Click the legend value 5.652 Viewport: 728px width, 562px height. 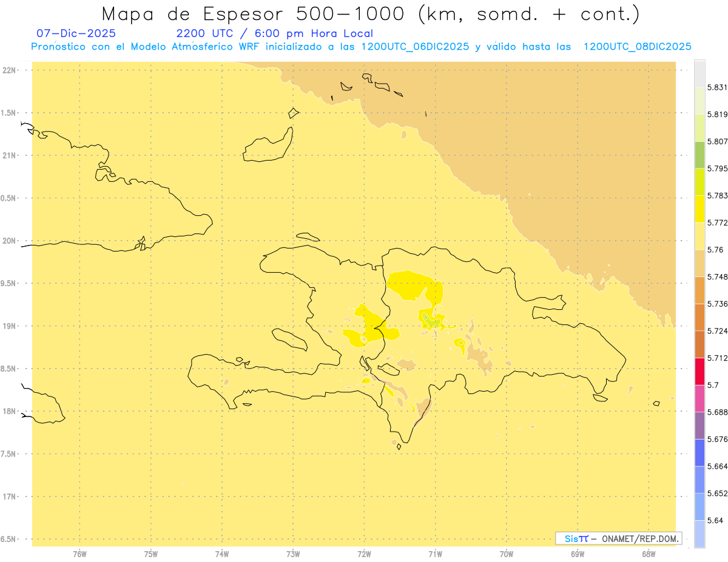point(718,493)
